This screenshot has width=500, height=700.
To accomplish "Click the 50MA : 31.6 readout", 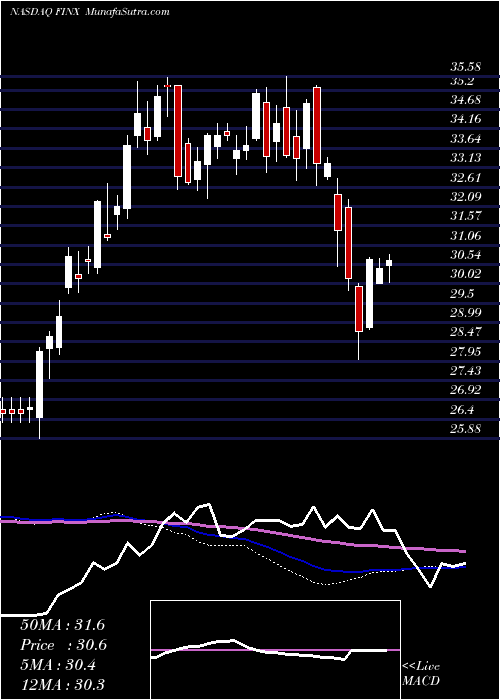I will click(x=62, y=625).
